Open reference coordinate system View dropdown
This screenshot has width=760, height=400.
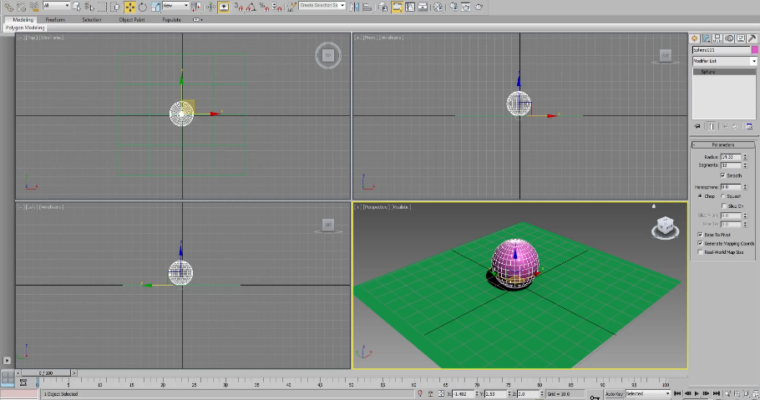pos(175,5)
